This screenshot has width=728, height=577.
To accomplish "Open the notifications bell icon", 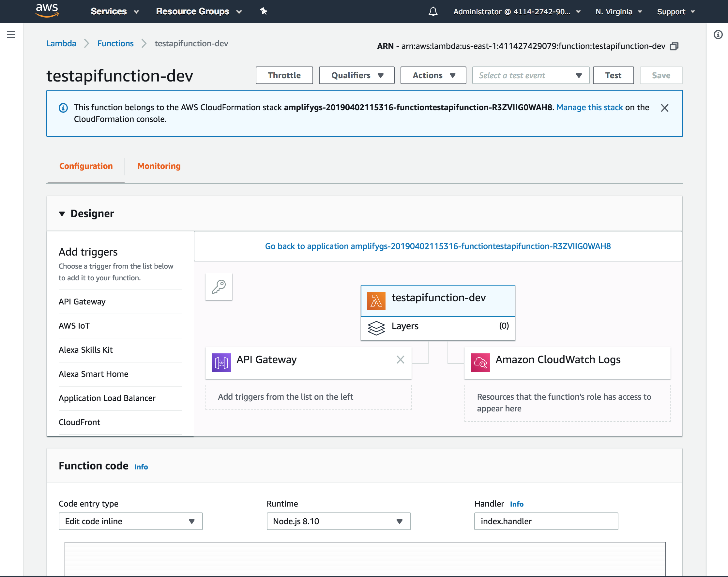I will pyautogui.click(x=433, y=11).
